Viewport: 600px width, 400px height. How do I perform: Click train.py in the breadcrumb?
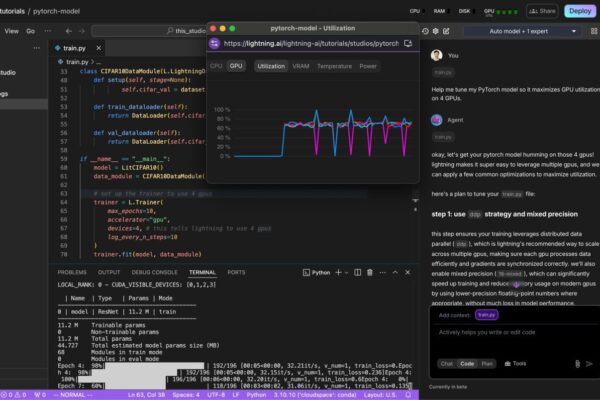[x=77, y=62]
